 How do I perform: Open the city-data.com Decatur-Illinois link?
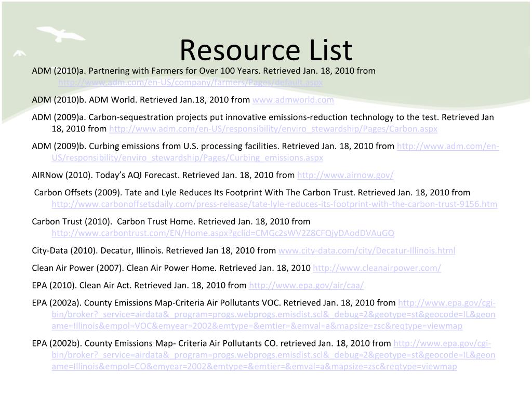(367, 251)
